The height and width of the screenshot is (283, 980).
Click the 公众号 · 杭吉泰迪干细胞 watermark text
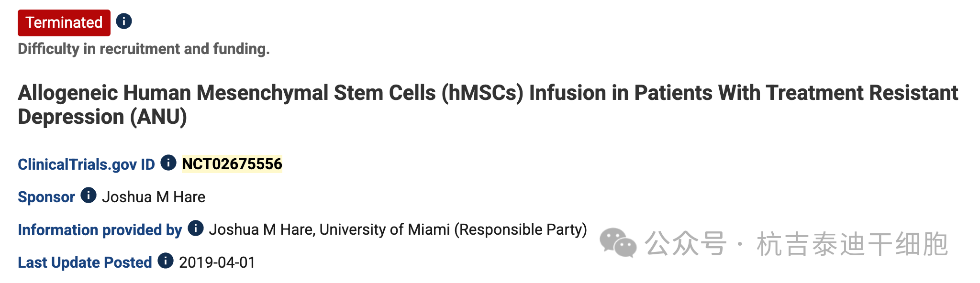pyautogui.click(x=796, y=244)
